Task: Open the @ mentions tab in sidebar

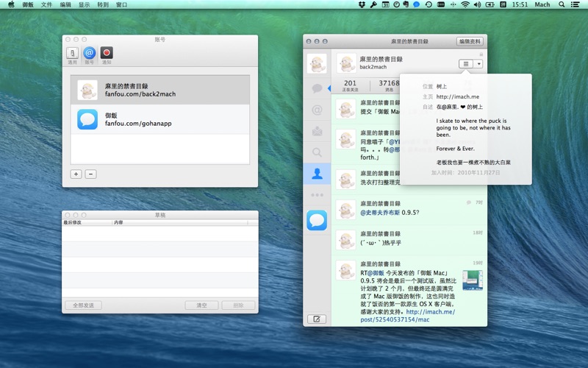Action: coord(317,110)
